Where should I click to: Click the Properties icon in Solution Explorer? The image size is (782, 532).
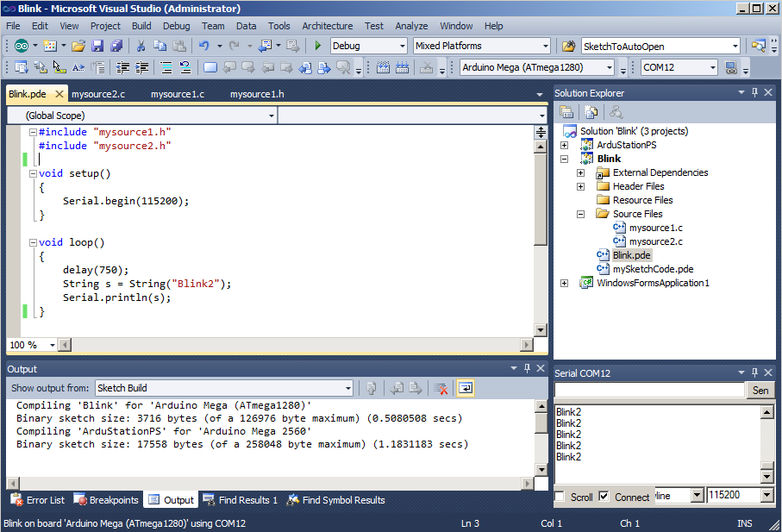click(566, 112)
